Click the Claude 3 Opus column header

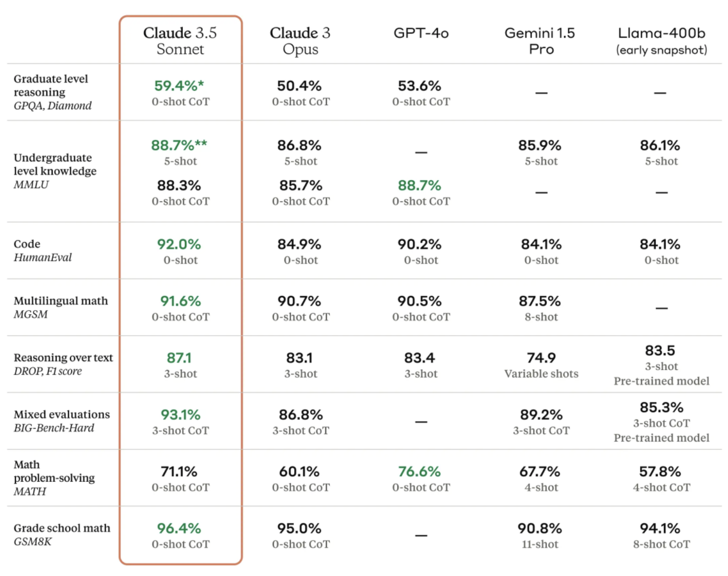coord(300,40)
